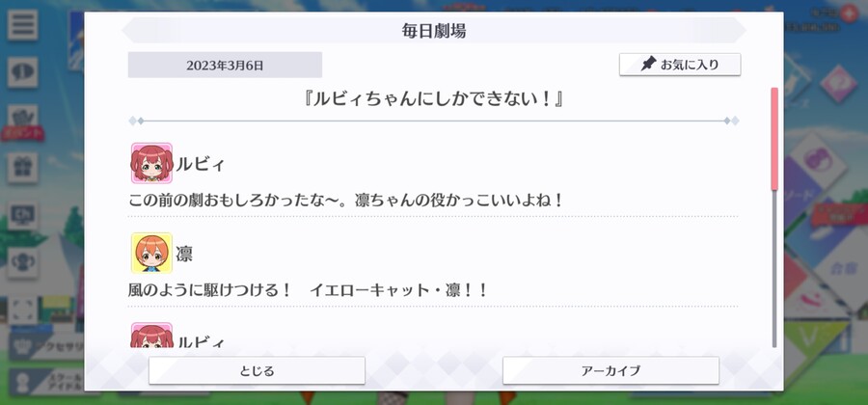The width and height of the screenshot is (868, 405).
Task: Click Ruby's avatar above the first line
Action: (151, 163)
